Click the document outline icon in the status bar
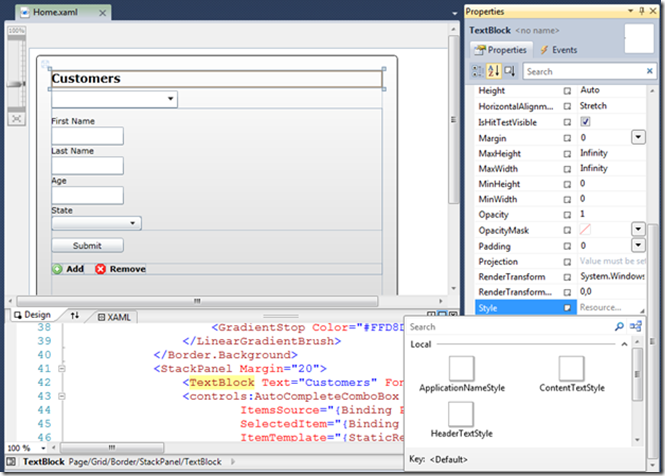Viewport: 665px width, 476px height. click(x=11, y=462)
